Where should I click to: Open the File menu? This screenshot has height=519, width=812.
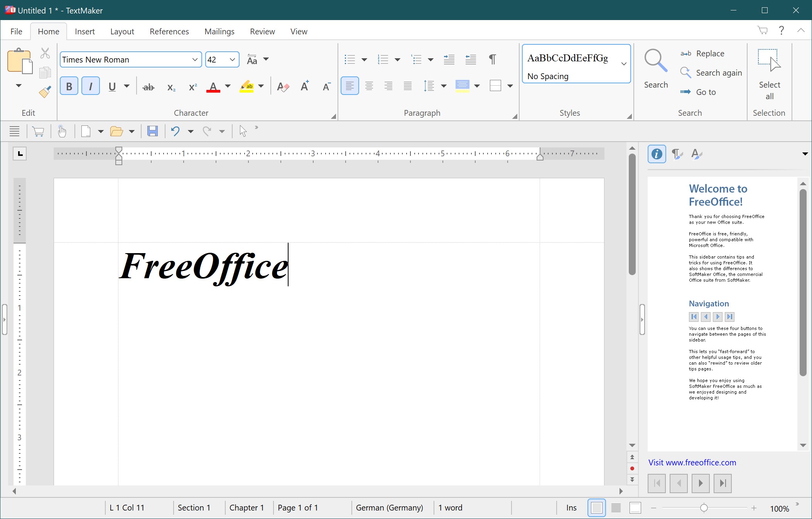pyautogui.click(x=16, y=31)
